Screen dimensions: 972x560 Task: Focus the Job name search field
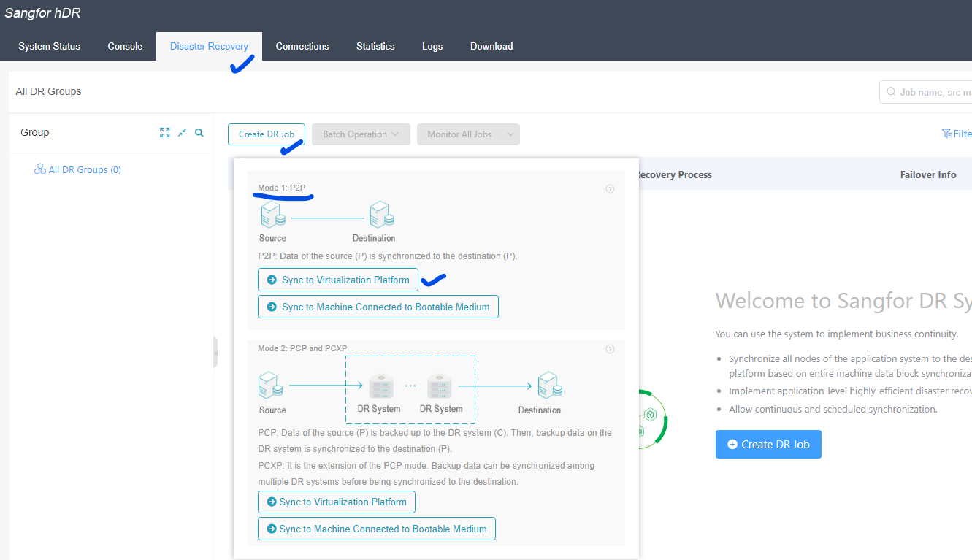[926, 92]
